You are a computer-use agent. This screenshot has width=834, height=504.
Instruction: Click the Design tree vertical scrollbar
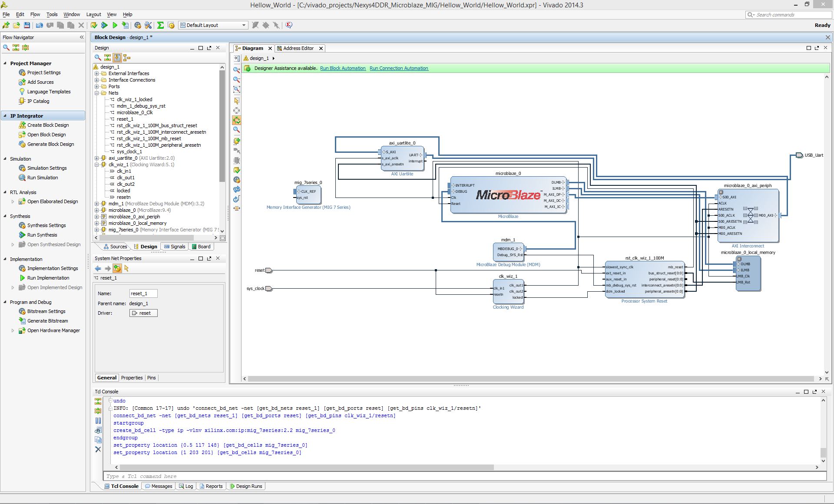pos(222,126)
